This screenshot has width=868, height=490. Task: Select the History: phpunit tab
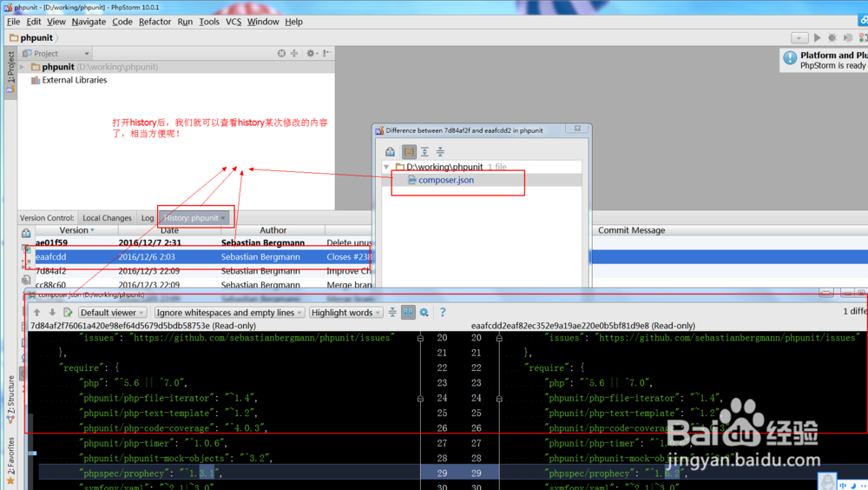tap(194, 218)
